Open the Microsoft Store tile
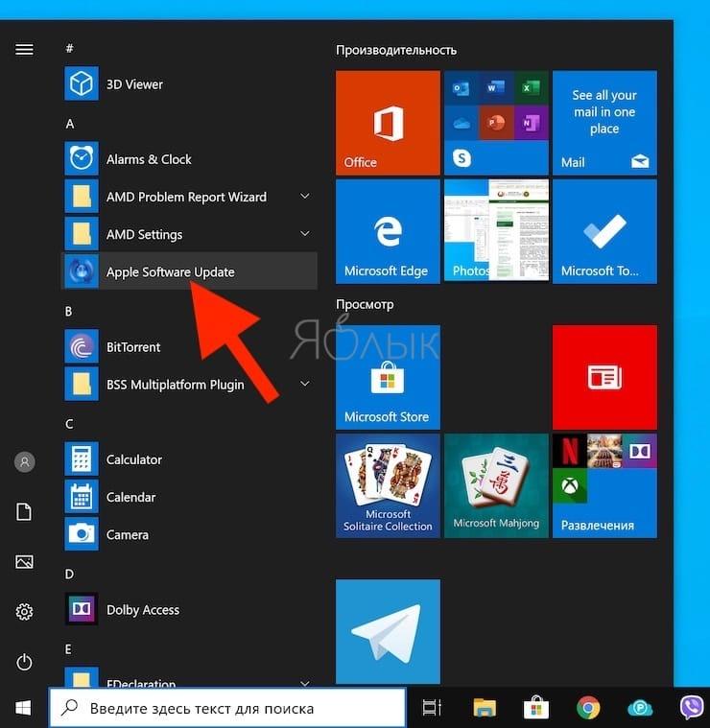 [388, 377]
